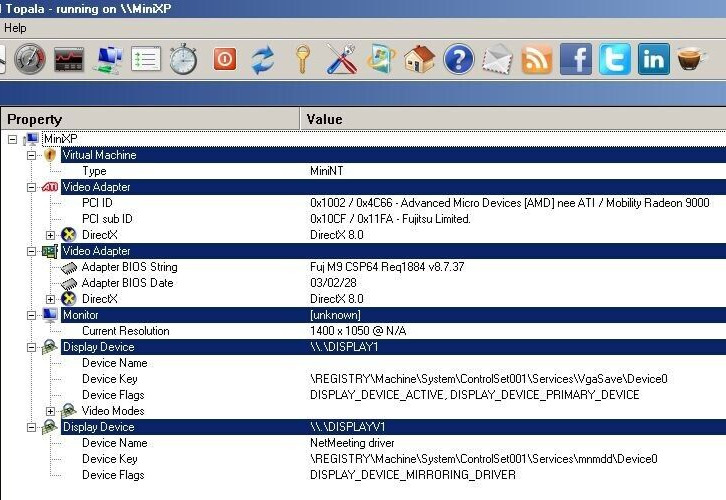Click the value '0x10CF / 0x11FA - Fujitsu Limited.'

[x=390, y=219]
